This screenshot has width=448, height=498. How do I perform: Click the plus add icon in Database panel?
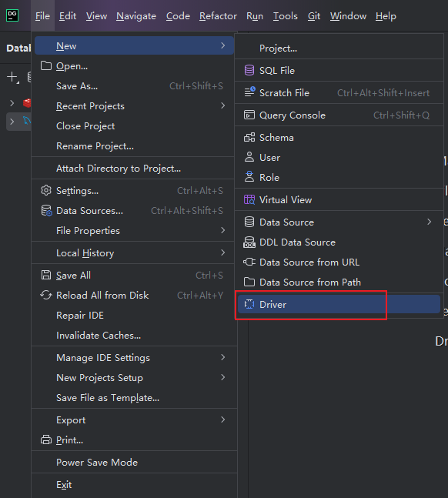[x=12, y=77]
